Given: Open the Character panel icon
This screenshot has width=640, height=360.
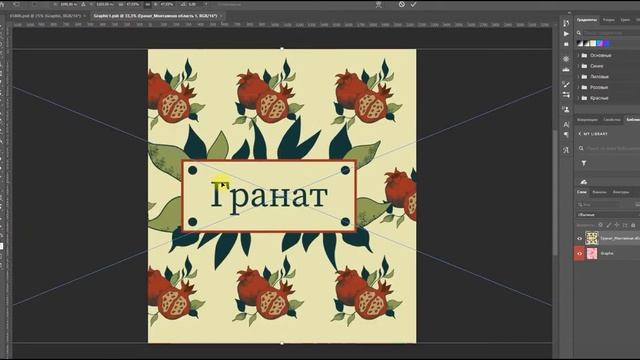Looking at the screenshot, I should (x=566, y=124).
